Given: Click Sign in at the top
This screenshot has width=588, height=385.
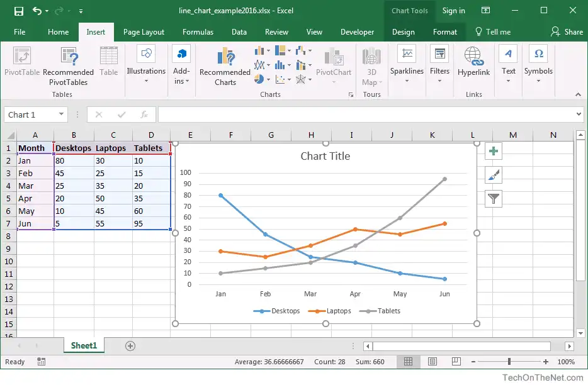Looking at the screenshot, I should [x=453, y=11].
